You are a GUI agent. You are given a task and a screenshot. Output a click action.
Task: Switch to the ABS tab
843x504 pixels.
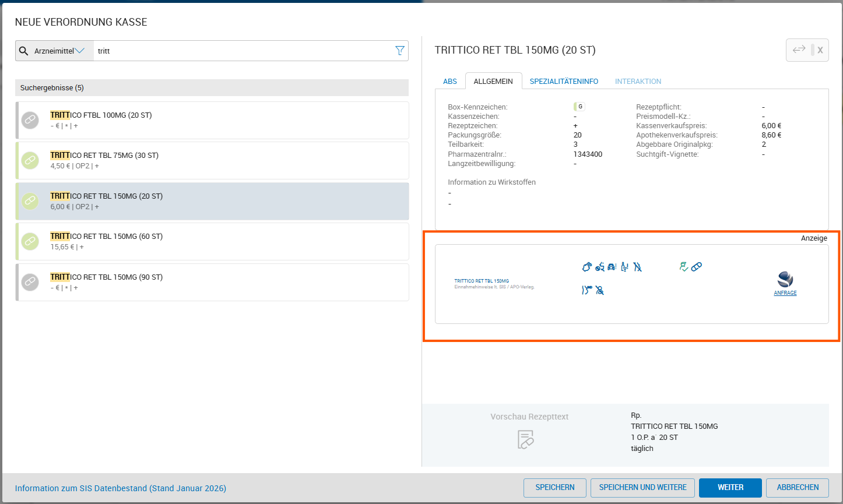pos(449,82)
